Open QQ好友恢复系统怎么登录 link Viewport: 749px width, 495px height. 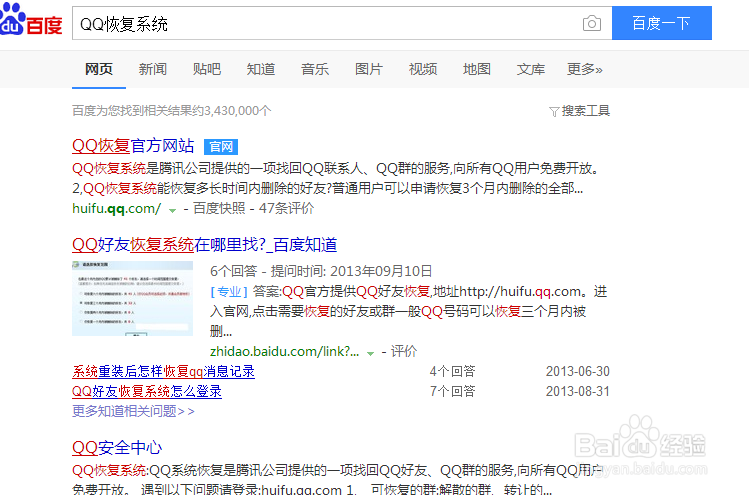(x=147, y=391)
